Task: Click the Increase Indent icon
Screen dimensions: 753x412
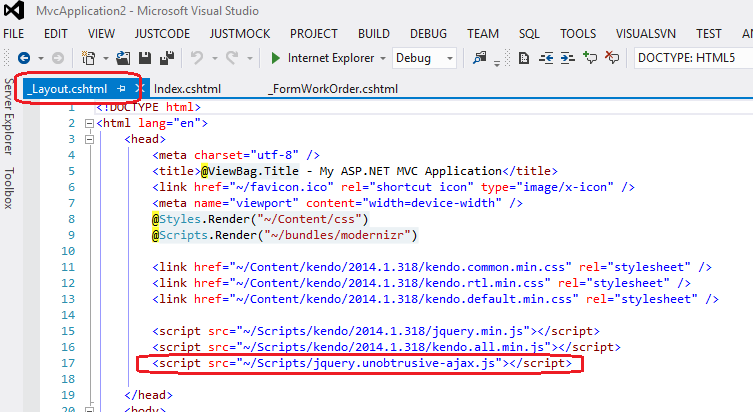Action: (568, 58)
